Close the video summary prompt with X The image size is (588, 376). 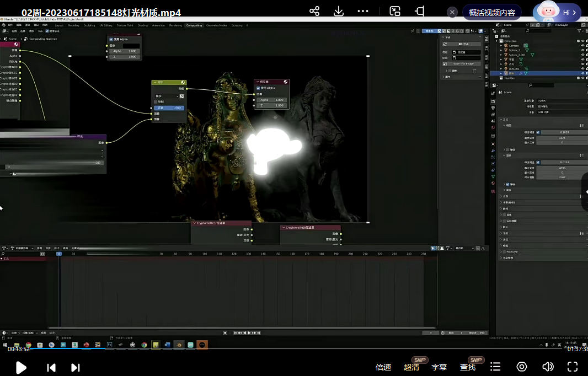click(x=452, y=12)
